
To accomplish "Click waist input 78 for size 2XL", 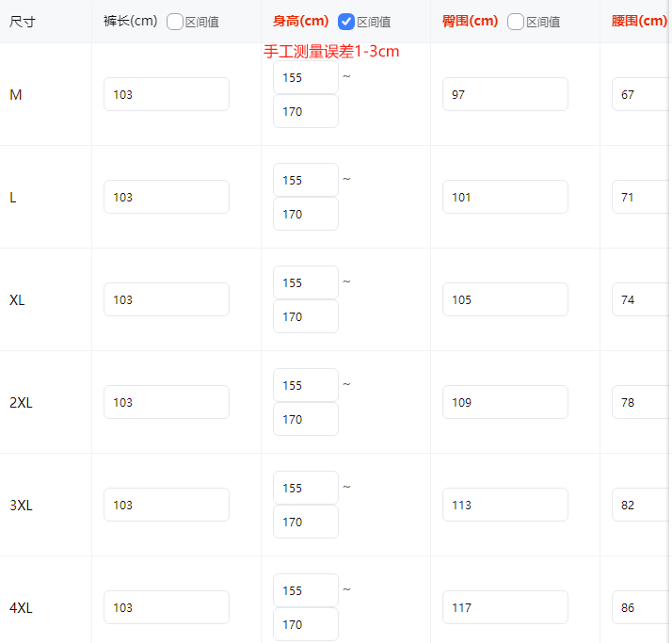I will coord(641,402).
